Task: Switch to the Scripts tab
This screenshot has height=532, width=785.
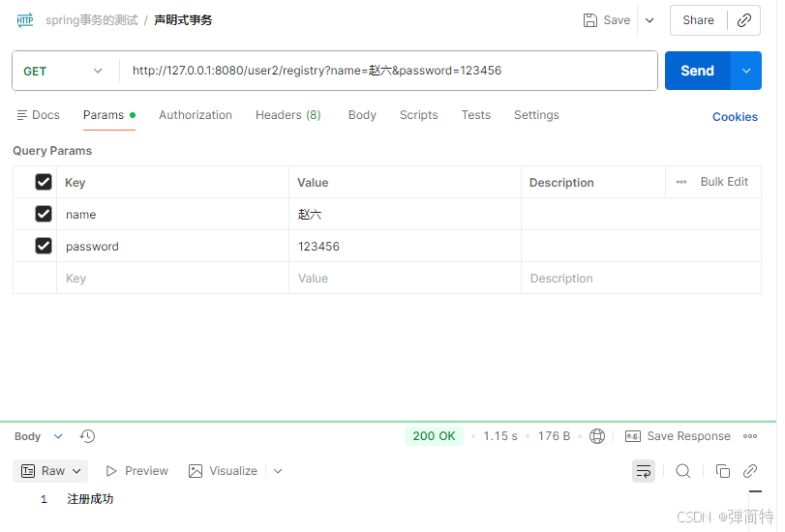Action: [418, 115]
